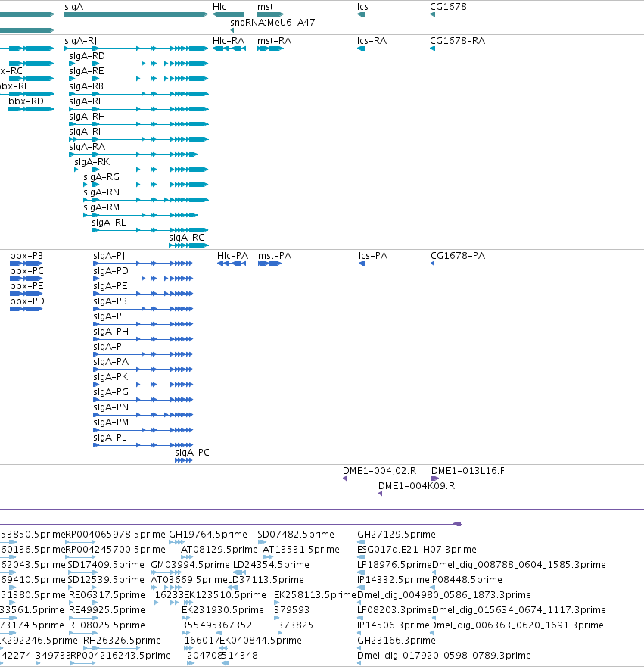
Task: Click EST ESG017d.E21_H07.3prime
Action: [361, 557]
